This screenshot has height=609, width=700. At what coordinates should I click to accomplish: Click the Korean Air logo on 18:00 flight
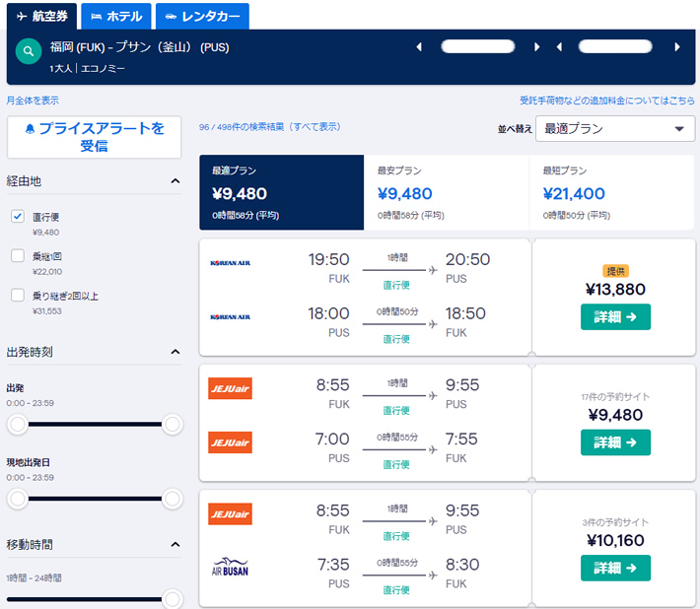pyautogui.click(x=231, y=317)
